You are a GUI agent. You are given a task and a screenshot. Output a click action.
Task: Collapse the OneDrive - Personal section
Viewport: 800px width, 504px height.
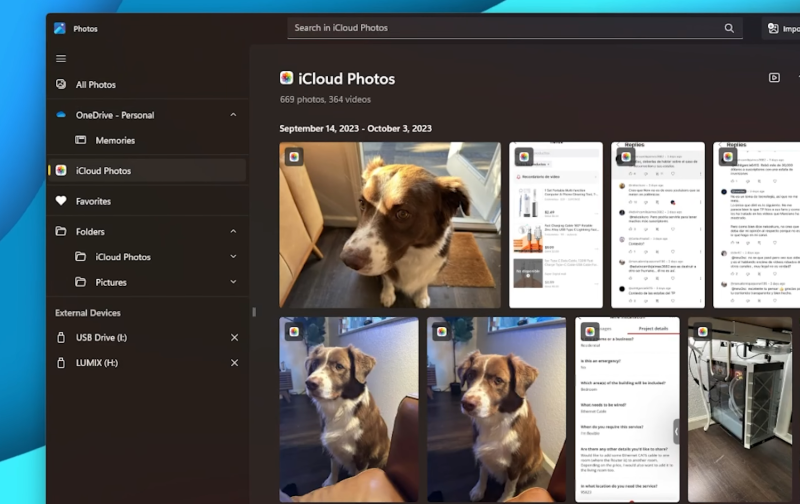233,115
